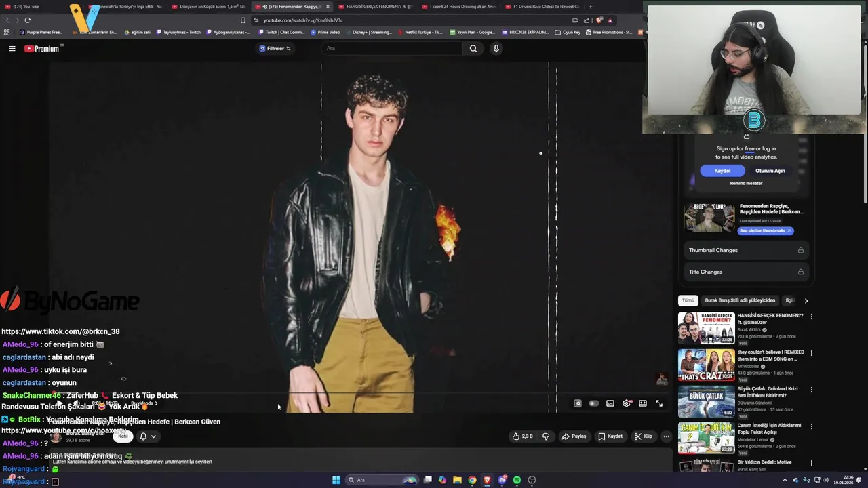Open player settings gear icon

(627, 403)
